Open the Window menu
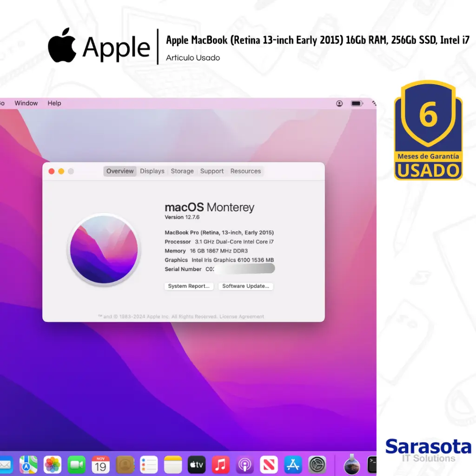 point(26,103)
